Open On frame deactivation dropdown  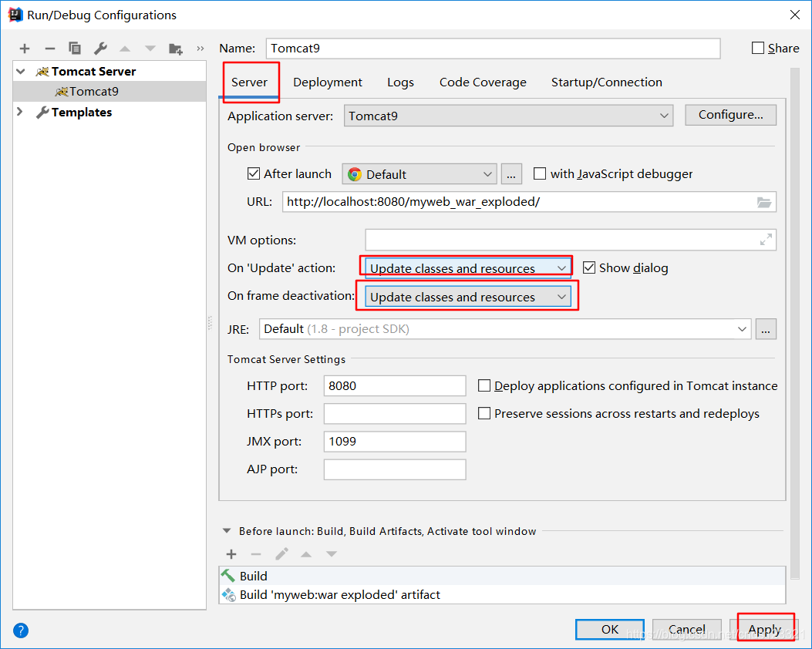click(468, 297)
